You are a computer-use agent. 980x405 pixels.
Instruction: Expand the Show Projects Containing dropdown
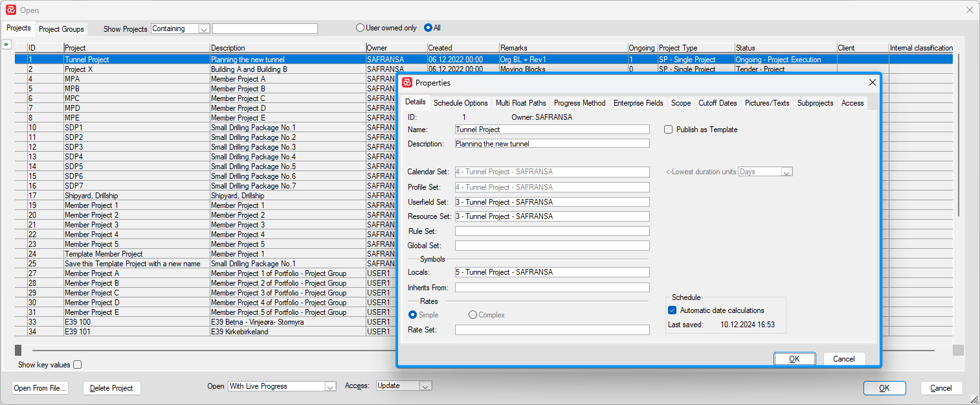click(x=204, y=29)
